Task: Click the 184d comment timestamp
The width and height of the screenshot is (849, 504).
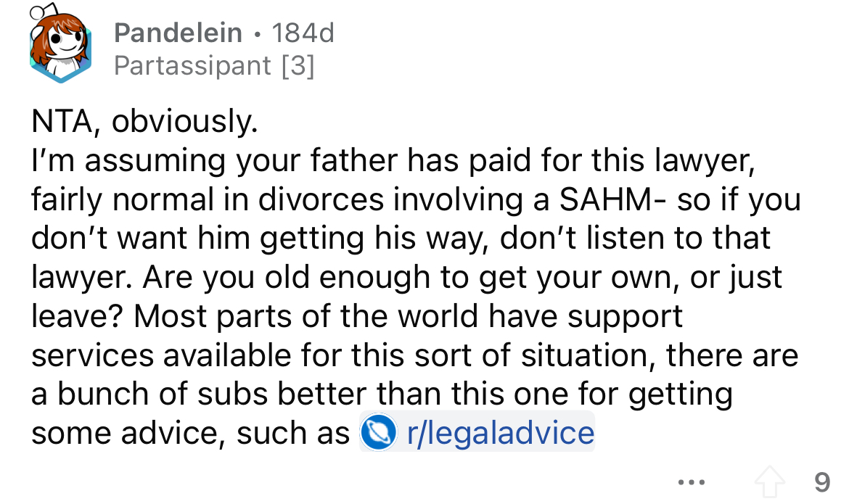Action: [x=302, y=33]
